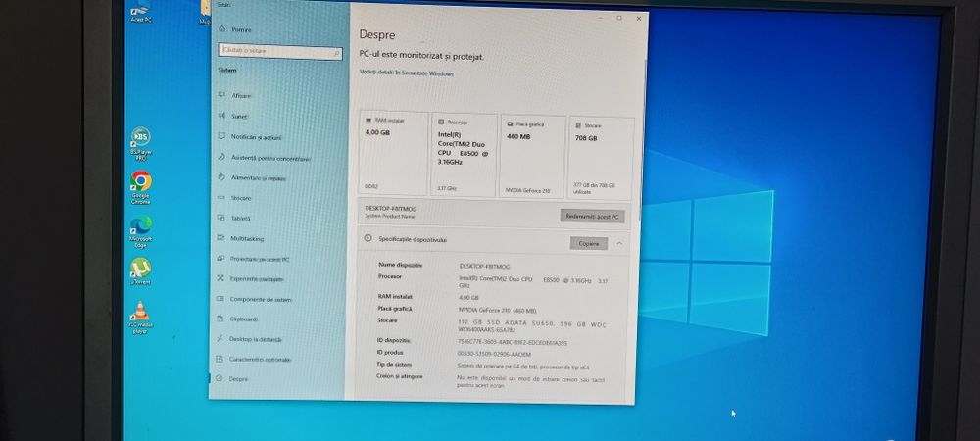
Task: Open the Tabletă settings page
Action: pyautogui.click(x=241, y=219)
